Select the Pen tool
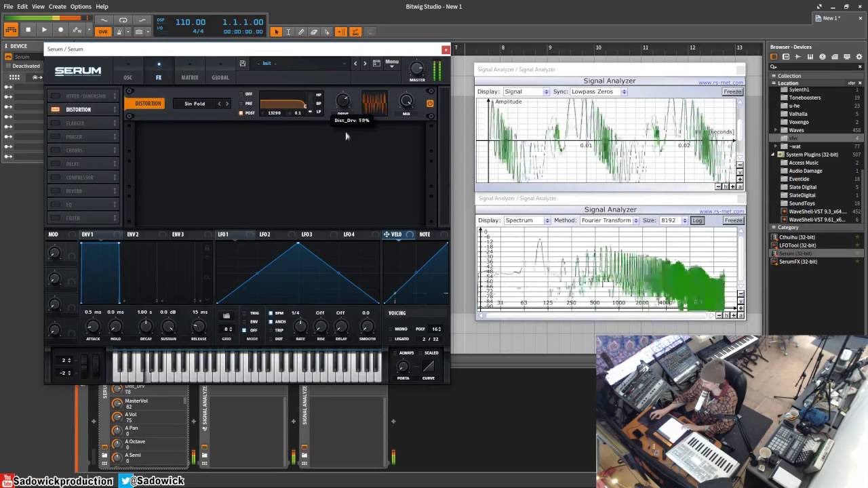Viewport: 868px width, 488px height. coord(301,32)
